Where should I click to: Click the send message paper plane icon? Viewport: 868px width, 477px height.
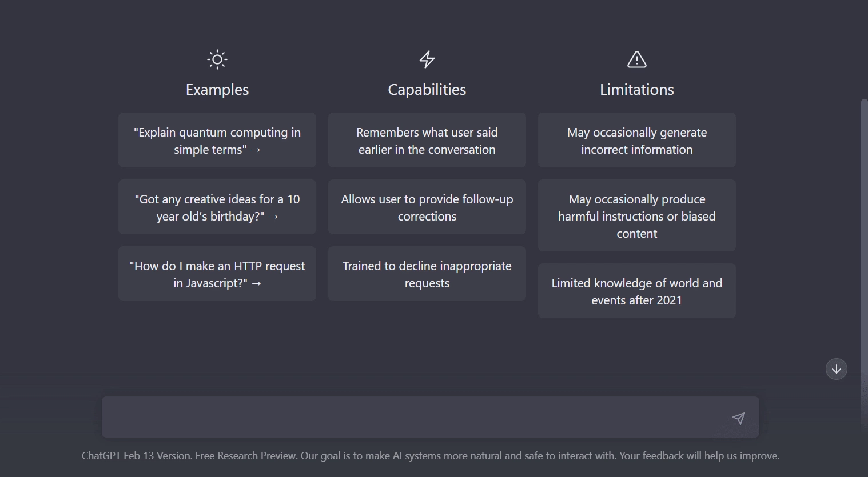click(739, 418)
